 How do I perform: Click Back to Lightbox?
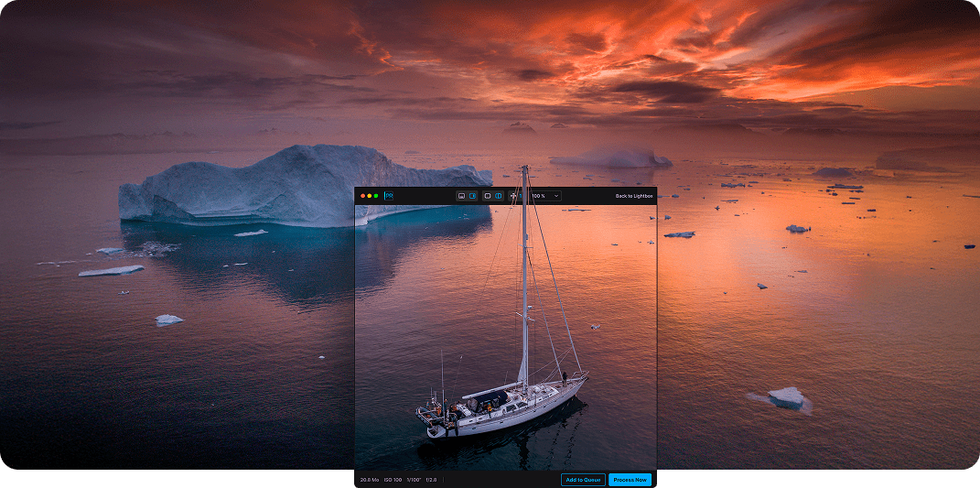(633, 196)
